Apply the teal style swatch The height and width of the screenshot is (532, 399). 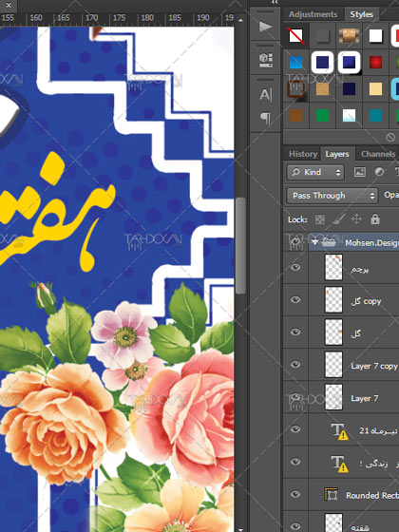pos(375,116)
